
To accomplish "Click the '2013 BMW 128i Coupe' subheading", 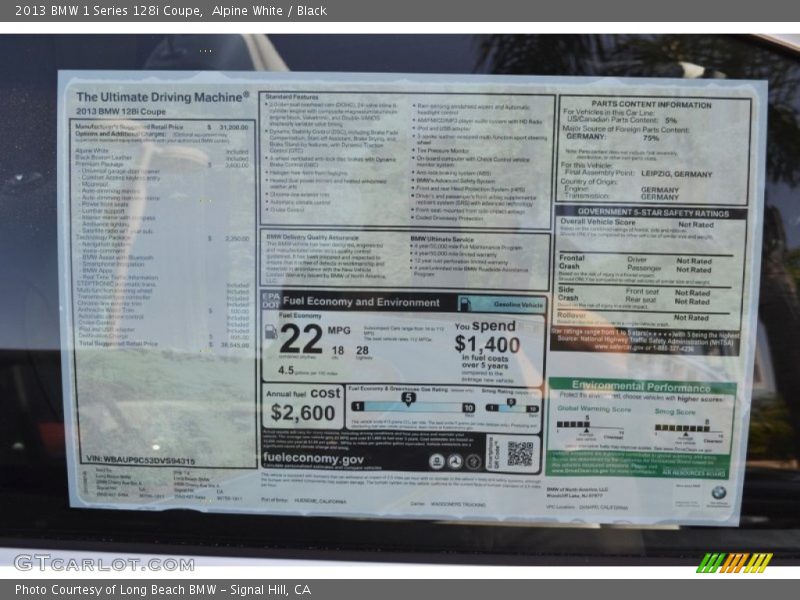I will tap(121, 111).
